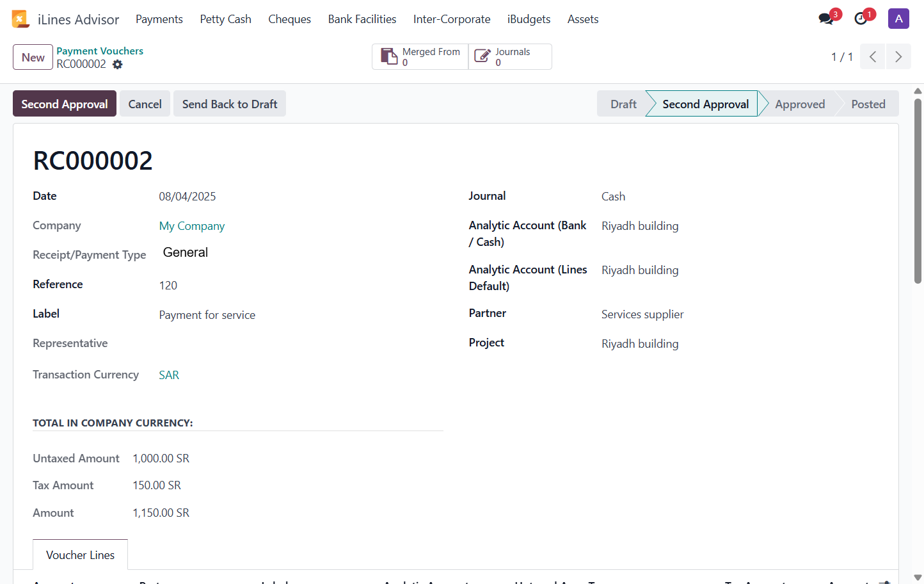Click the Journal field Cash
The height and width of the screenshot is (584, 924).
point(613,197)
